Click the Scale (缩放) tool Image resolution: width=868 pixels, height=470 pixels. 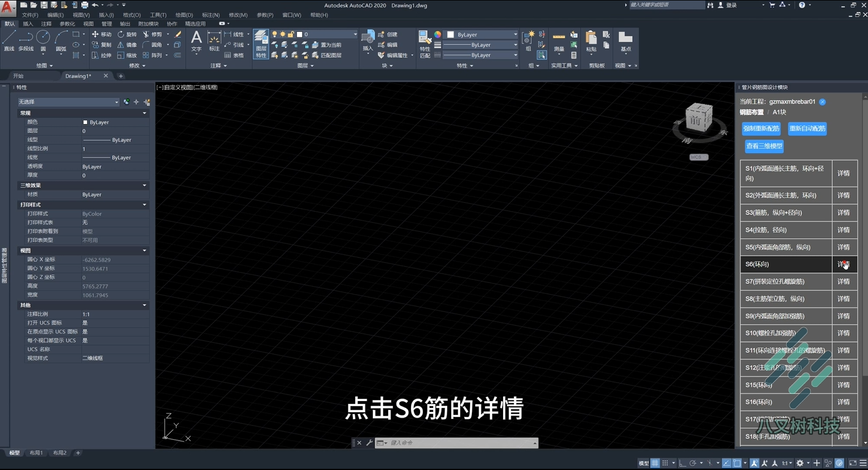[x=127, y=55]
